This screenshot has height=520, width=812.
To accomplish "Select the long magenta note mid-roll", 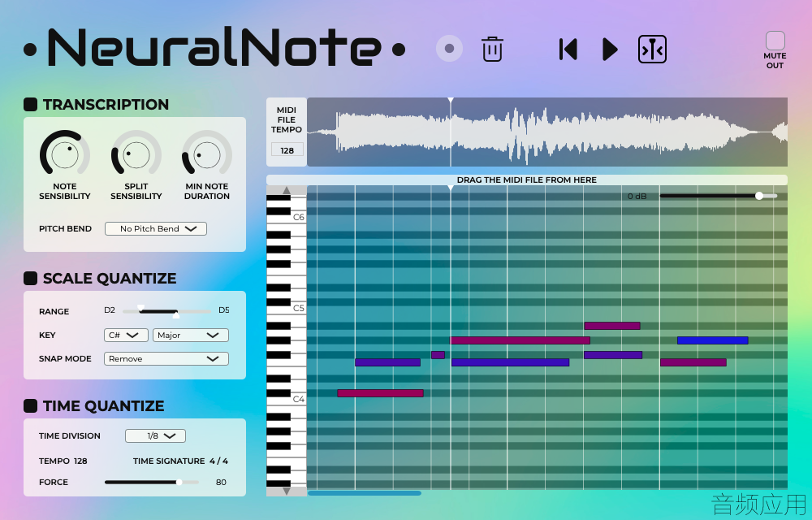I will 520,340.
